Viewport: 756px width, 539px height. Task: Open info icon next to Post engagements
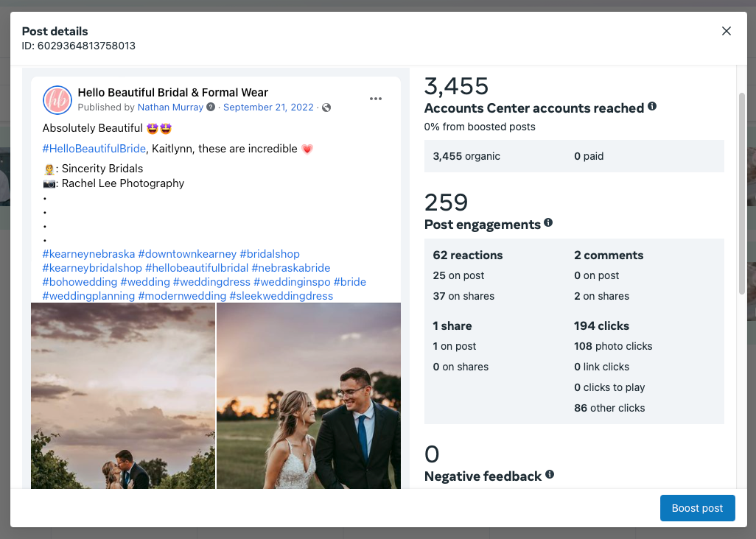[548, 222]
